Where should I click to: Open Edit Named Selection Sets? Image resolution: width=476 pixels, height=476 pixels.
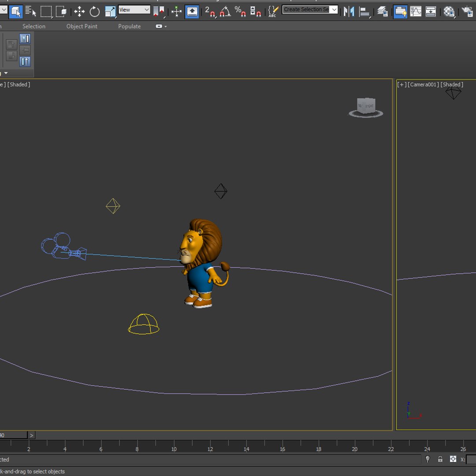(x=273, y=11)
